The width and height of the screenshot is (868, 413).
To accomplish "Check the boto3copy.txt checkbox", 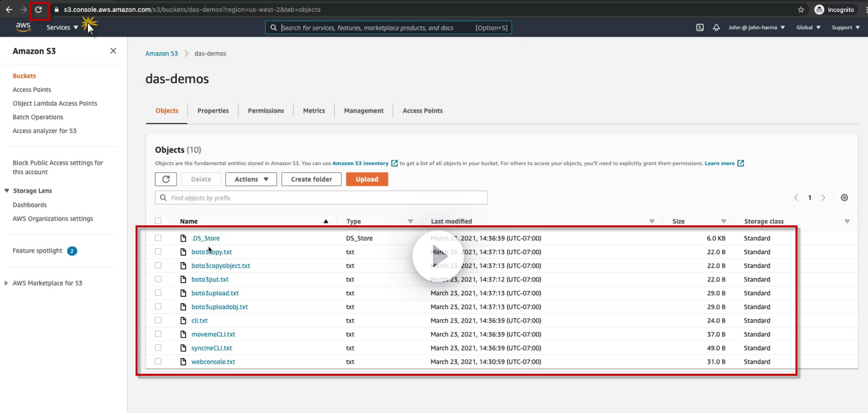I will tap(158, 252).
